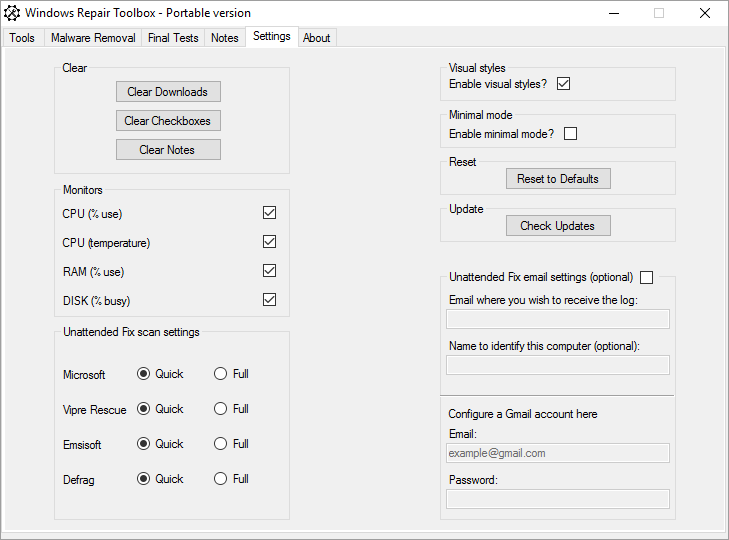Choose Full option for Defrag
Screen dimensions: 729x540
click(x=221, y=479)
